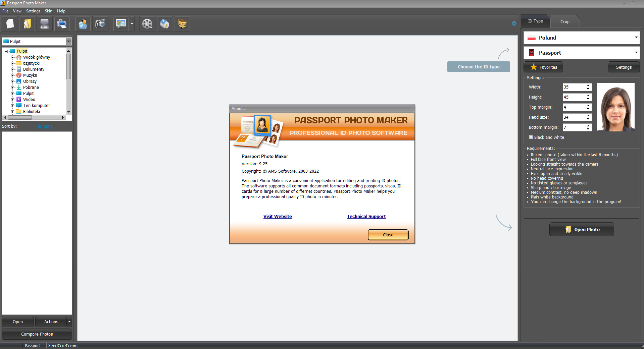The width and height of the screenshot is (644, 349).
Task: Click the Ten komputer monitor icon
Action: (19, 105)
